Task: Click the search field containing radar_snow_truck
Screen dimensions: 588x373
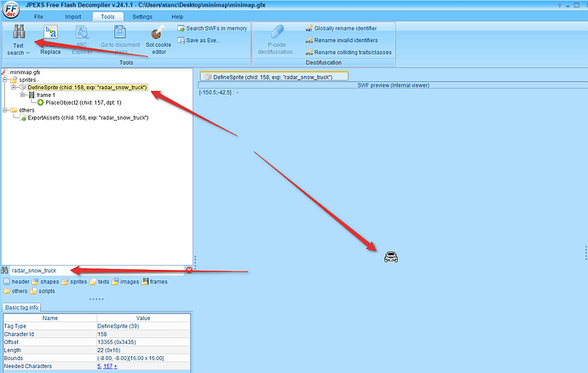Action: [97, 270]
